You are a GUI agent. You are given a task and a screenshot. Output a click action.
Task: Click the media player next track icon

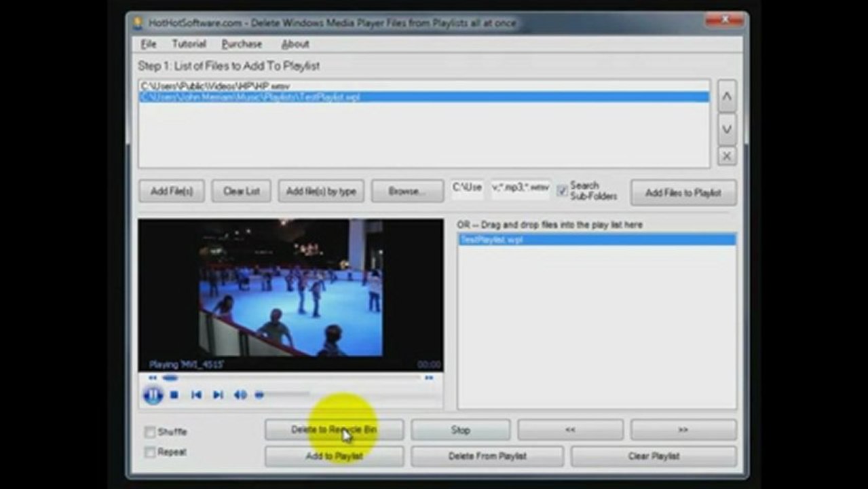[218, 395]
